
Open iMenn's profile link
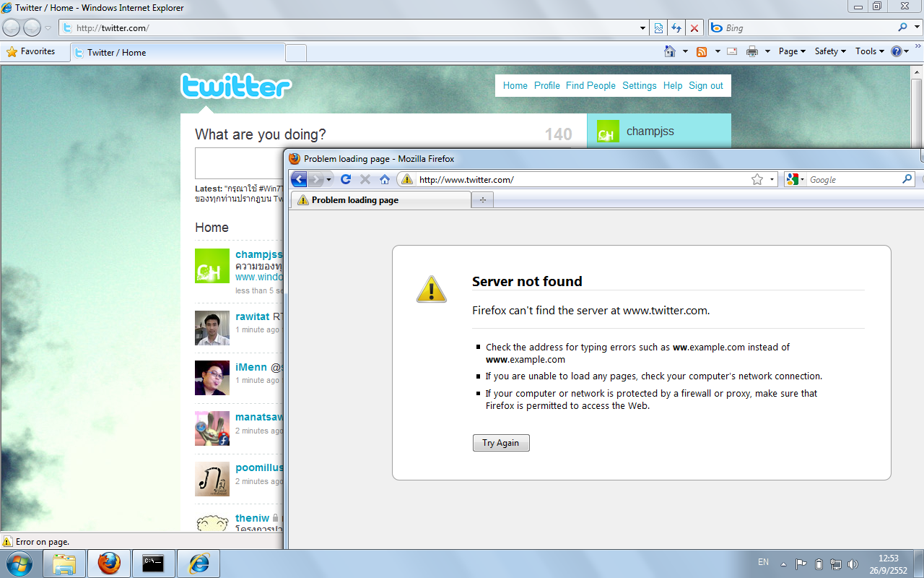click(x=251, y=367)
